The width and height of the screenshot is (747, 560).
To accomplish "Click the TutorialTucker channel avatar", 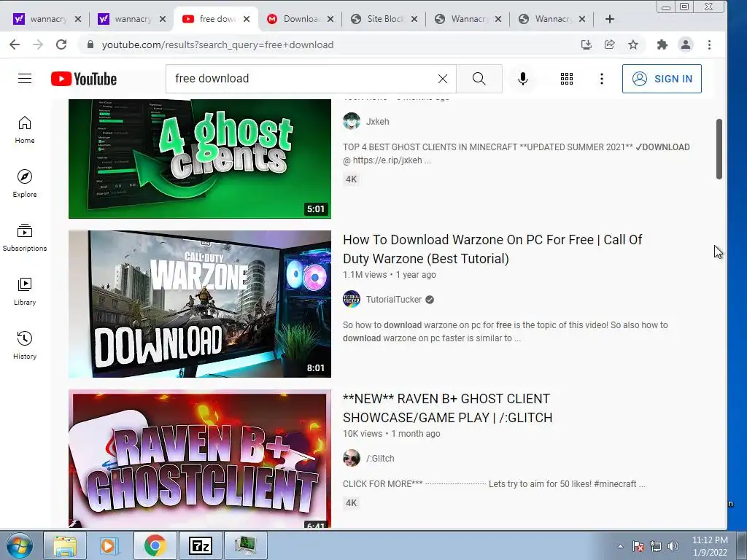I will point(352,299).
